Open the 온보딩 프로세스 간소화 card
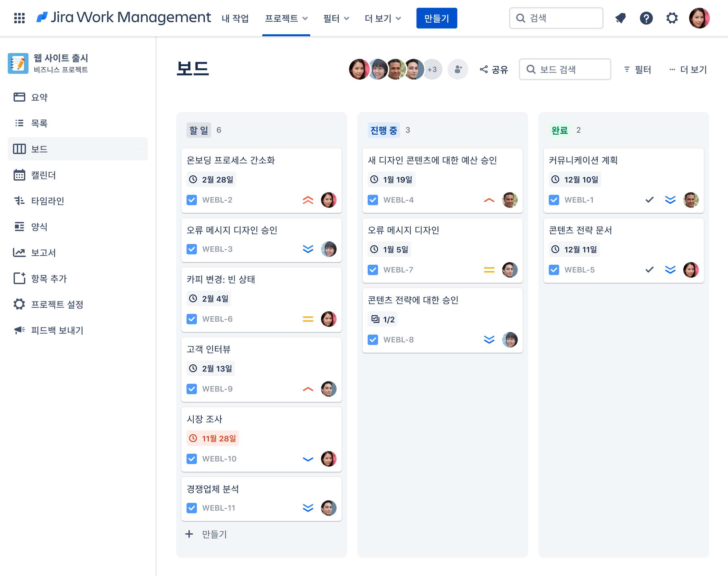 tap(262, 181)
